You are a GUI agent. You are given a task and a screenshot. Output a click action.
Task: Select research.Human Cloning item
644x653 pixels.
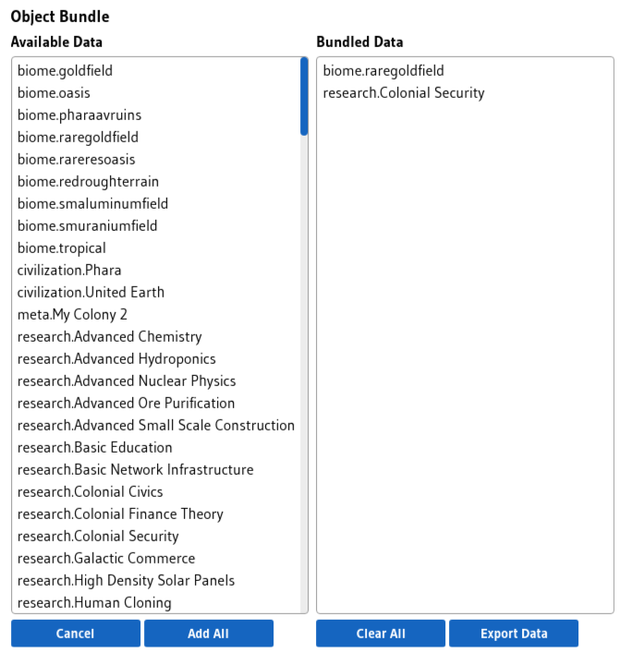(156, 602)
